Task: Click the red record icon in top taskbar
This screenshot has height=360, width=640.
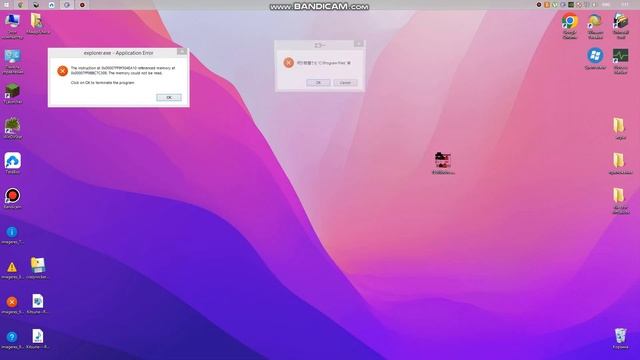Action: click(x=82, y=5)
